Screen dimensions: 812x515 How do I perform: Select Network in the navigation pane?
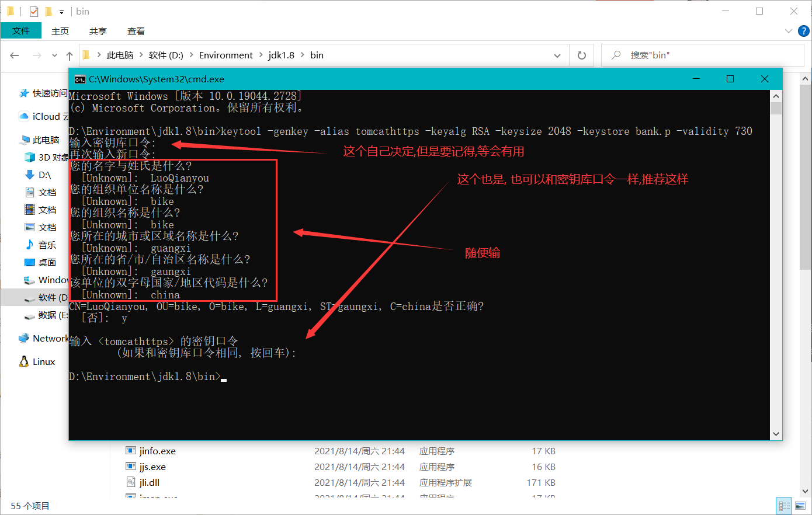pos(44,339)
